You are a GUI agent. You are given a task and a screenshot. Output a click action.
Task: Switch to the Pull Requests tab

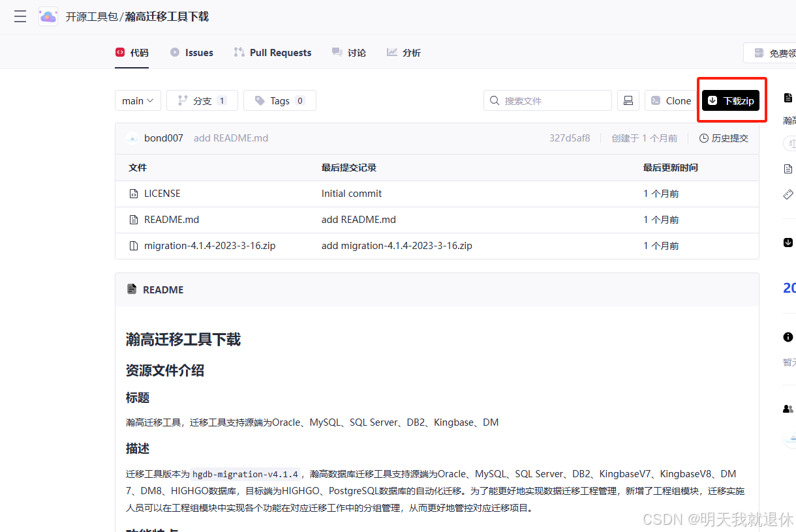pos(273,53)
